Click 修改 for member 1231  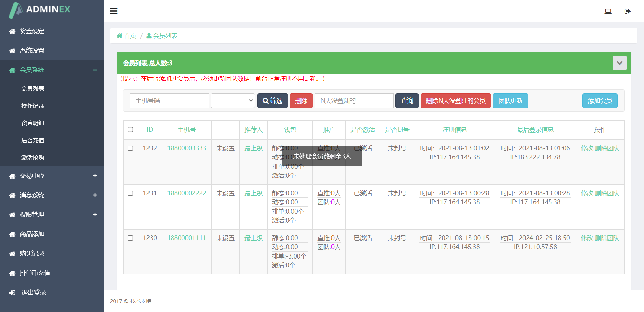point(587,193)
